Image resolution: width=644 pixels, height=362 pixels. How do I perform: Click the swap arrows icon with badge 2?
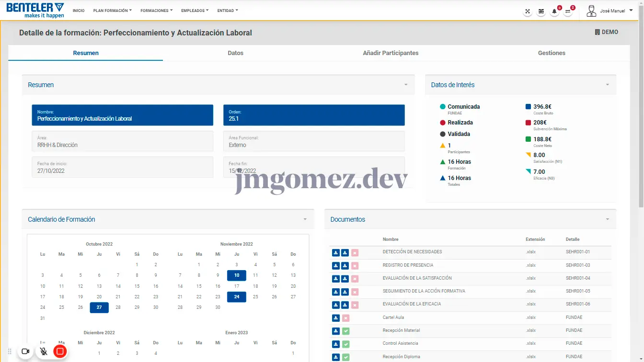568,11
